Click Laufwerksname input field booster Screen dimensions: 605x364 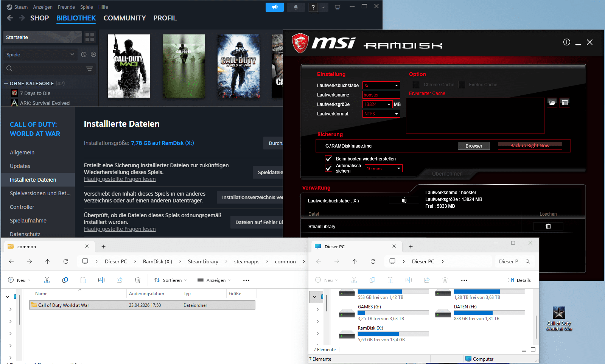[x=381, y=95]
